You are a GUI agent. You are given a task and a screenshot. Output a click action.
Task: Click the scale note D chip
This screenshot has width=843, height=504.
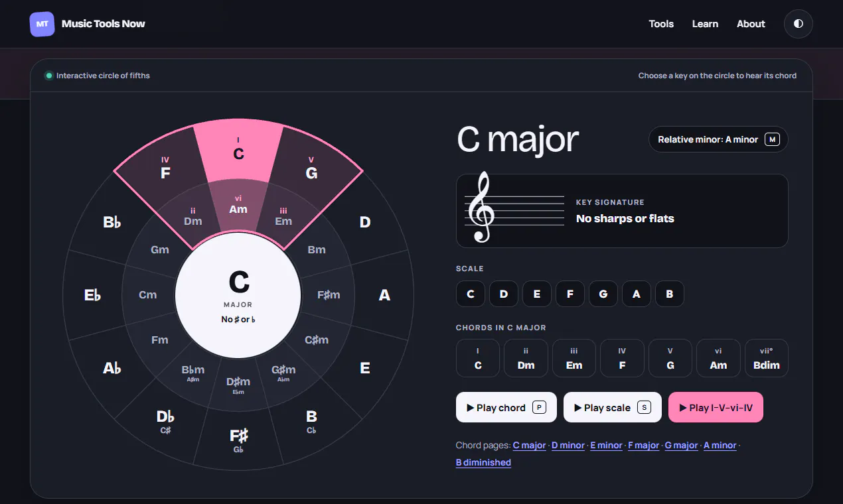504,294
